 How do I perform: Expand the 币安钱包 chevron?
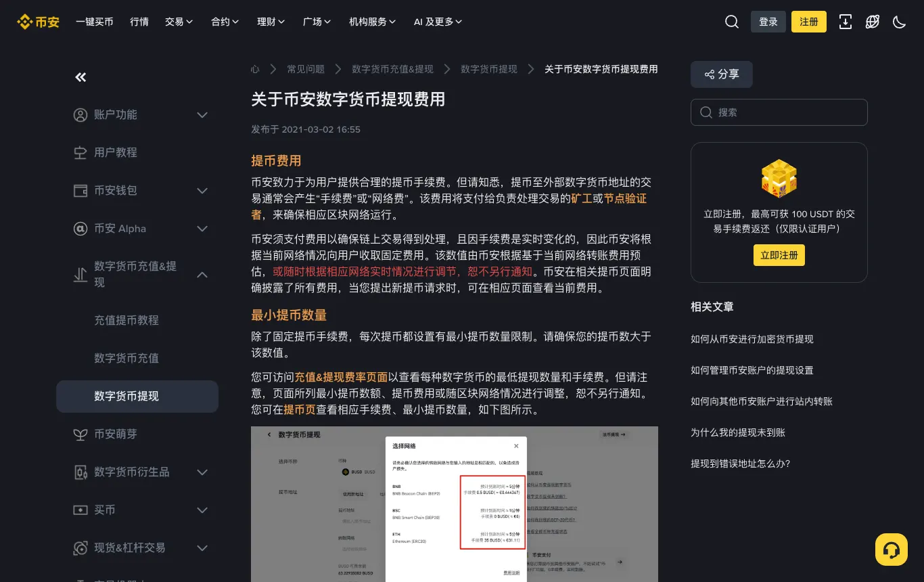tap(202, 191)
